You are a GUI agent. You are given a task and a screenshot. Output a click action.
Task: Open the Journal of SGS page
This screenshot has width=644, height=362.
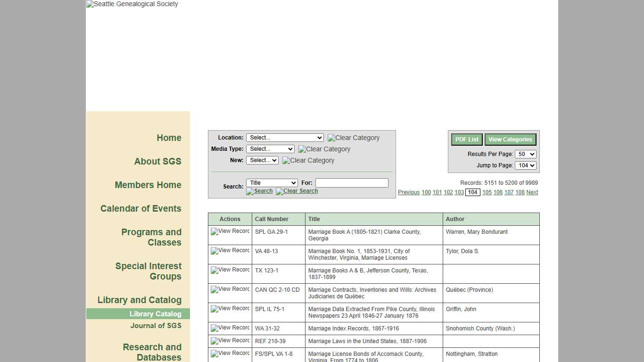click(156, 326)
